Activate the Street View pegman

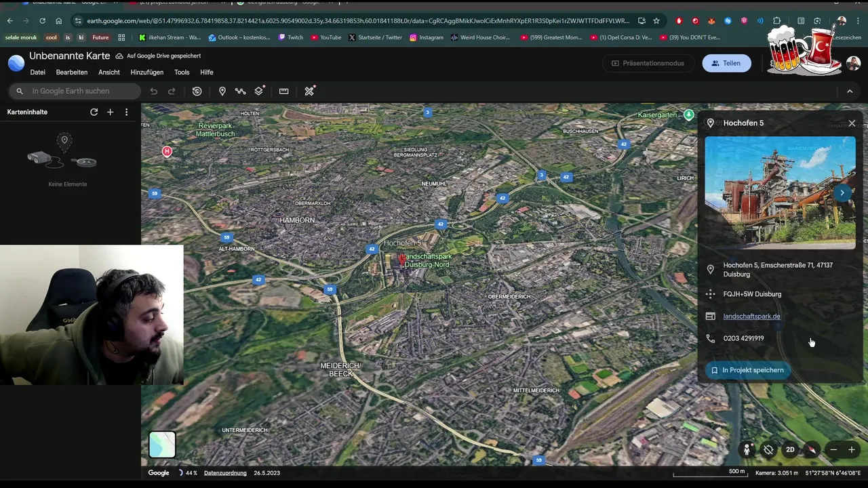[x=747, y=449]
